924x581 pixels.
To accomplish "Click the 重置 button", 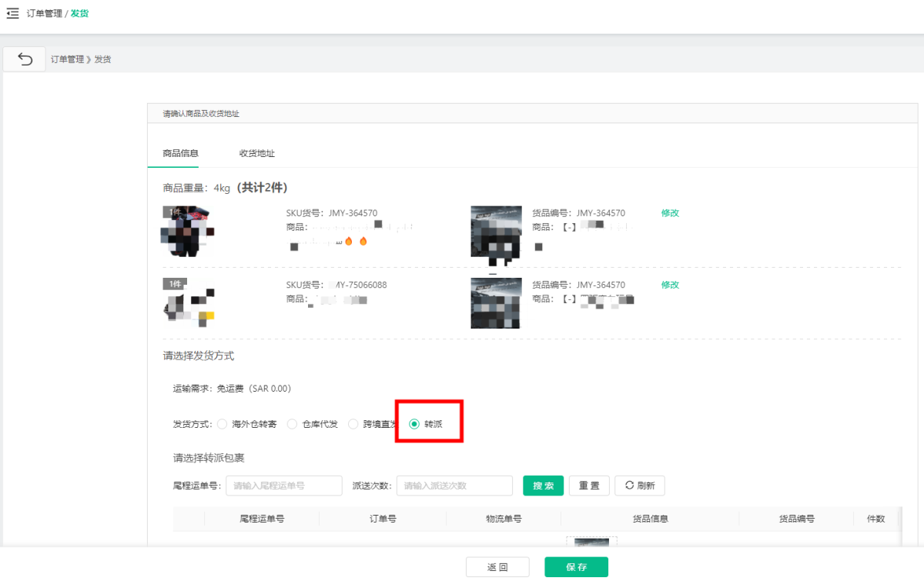I will click(589, 486).
